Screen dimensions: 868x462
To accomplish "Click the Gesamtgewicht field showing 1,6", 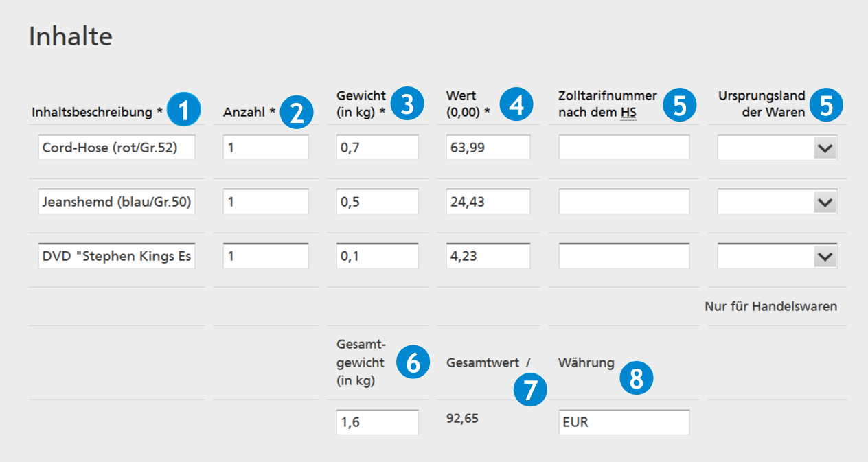I will (377, 423).
